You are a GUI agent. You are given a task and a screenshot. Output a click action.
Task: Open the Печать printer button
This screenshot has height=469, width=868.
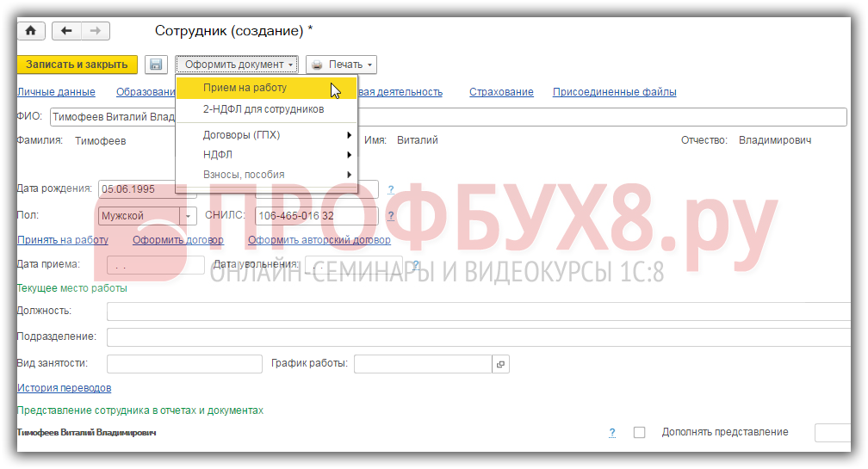[341, 65]
